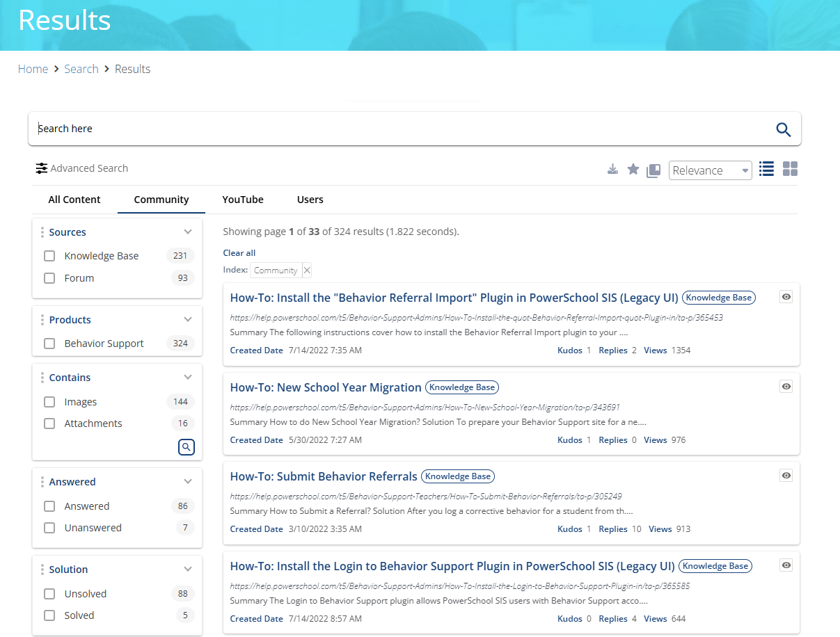Viewport: 840px width, 637px height.
Task: Switch to the YouTube tab
Action: click(242, 200)
